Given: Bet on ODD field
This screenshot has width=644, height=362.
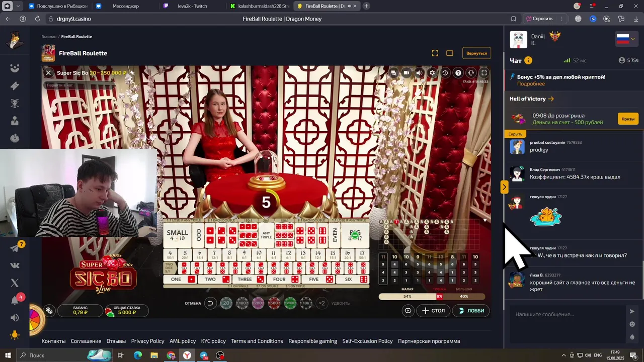Looking at the screenshot, I should tap(198, 235).
